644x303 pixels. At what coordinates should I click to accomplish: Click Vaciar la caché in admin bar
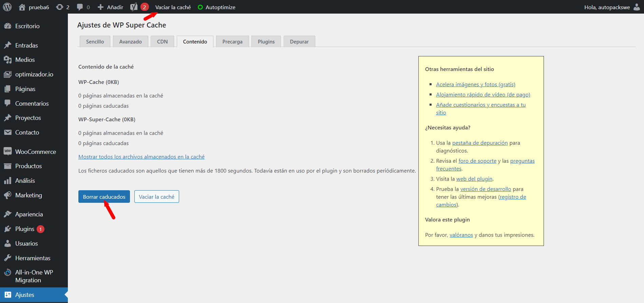(173, 7)
